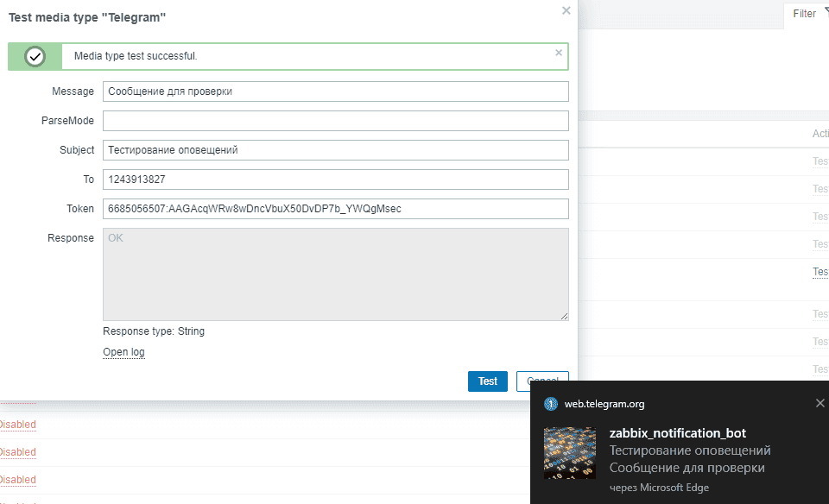Open log link below response

(123, 352)
